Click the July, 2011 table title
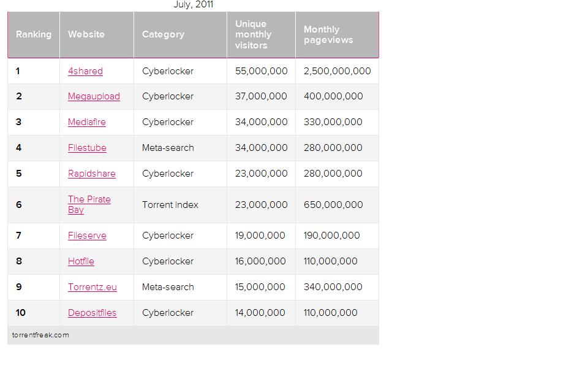588x368 pixels. [x=193, y=5]
